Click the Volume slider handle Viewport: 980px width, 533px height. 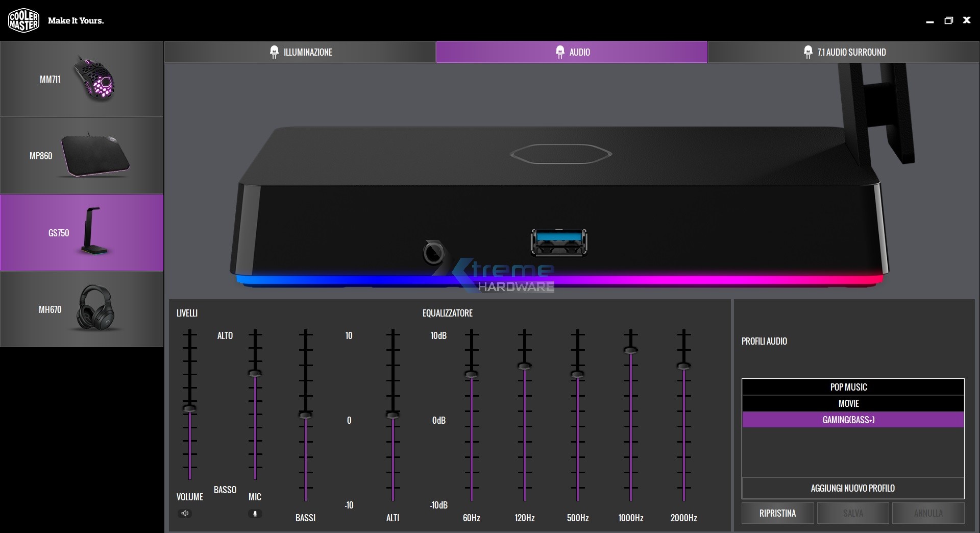point(190,408)
